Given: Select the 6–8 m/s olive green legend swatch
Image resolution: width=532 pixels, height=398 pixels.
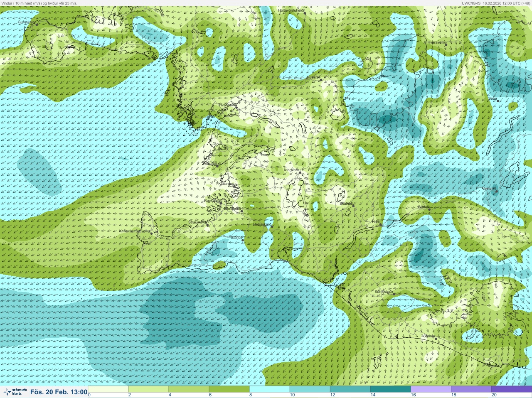Looking at the screenshot, I should point(229,389).
